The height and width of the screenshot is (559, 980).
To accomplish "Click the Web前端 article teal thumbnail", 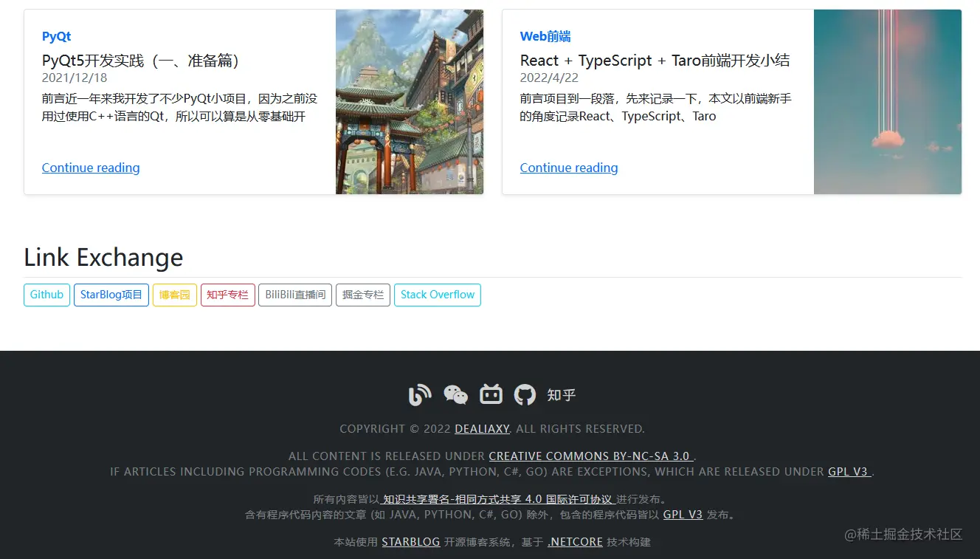I will click(888, 102).
